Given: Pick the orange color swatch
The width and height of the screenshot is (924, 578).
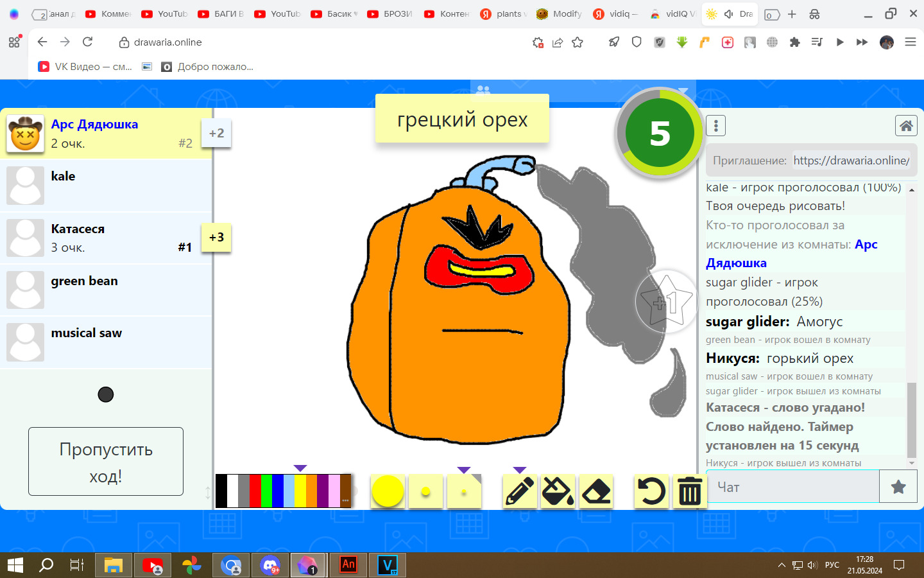Looking at the screenshot, I should 311,491.
